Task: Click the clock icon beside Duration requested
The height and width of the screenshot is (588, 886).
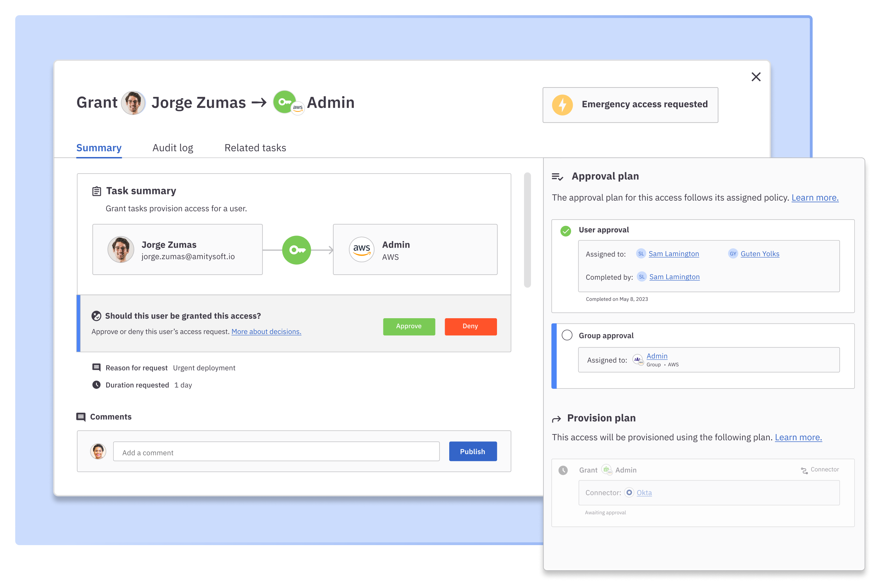Action: pyautogui.click(x=97, y=385)
